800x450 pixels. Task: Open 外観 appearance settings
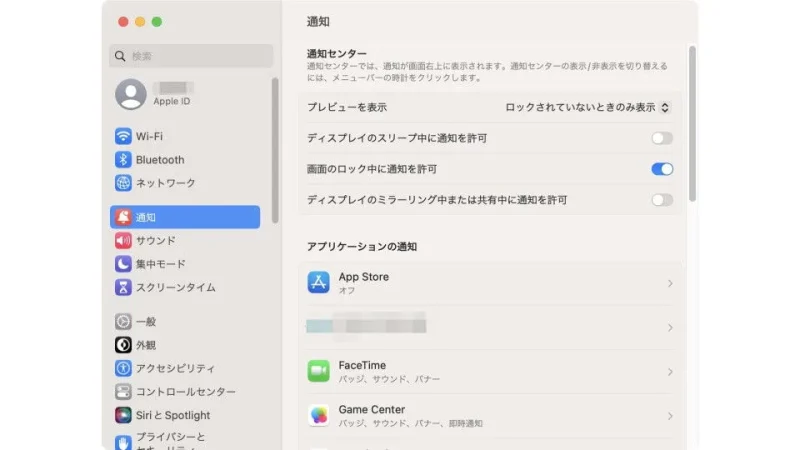pos(146,345)
